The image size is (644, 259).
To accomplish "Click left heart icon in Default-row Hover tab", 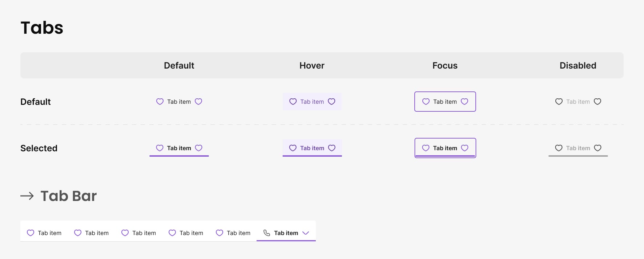I will pos(293,102).
